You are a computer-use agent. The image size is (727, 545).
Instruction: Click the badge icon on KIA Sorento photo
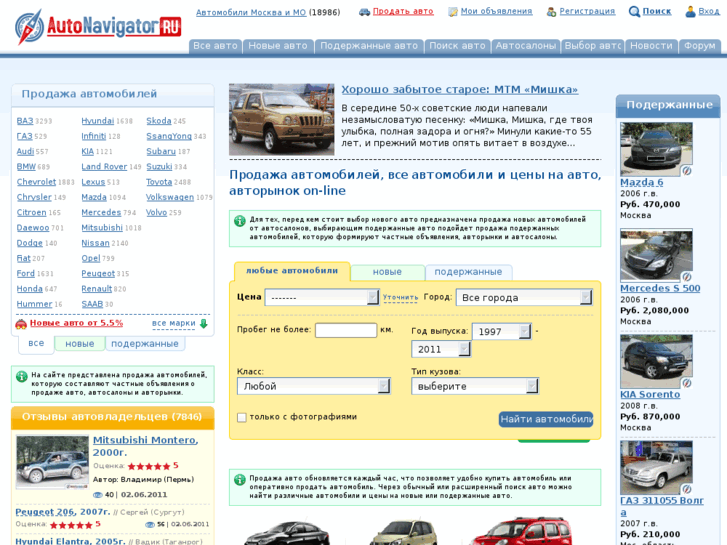coord(687,383)
